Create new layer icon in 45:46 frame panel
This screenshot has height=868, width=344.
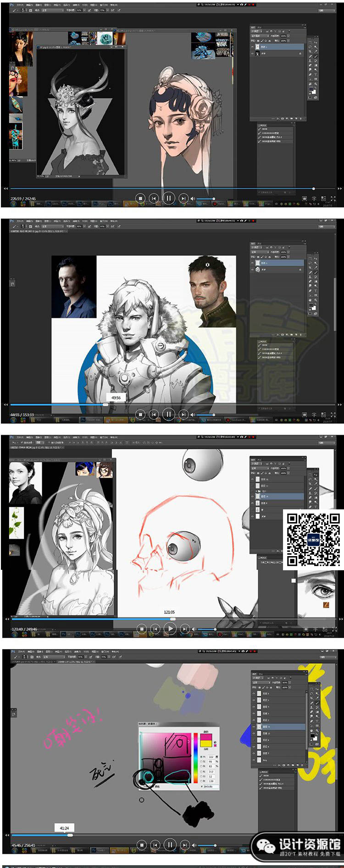tap(298, 765)
